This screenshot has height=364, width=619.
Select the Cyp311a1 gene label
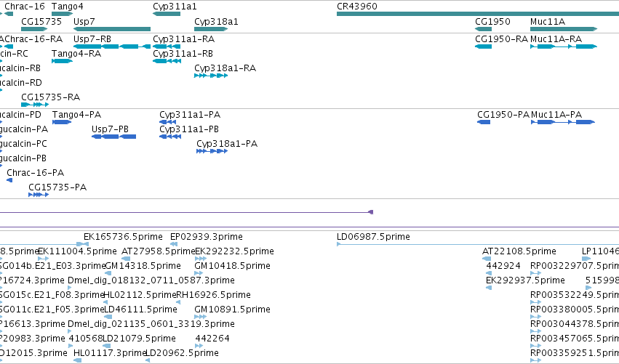pos(175,7)
